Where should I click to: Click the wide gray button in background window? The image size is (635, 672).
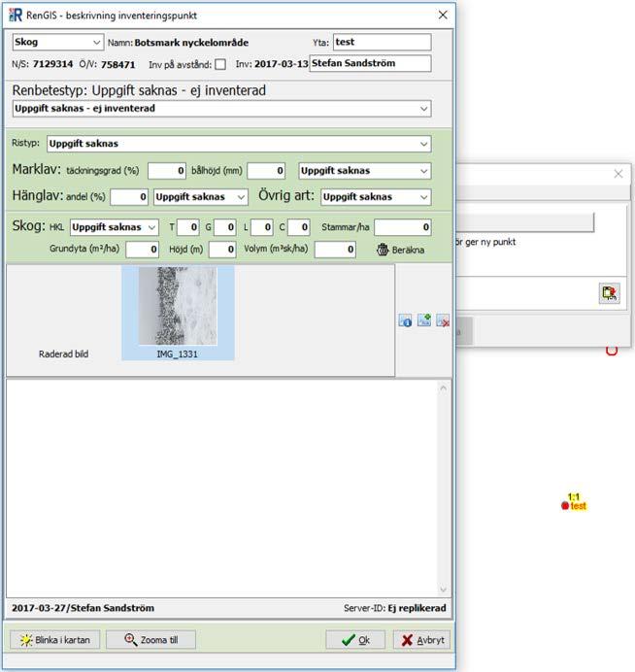525,222
